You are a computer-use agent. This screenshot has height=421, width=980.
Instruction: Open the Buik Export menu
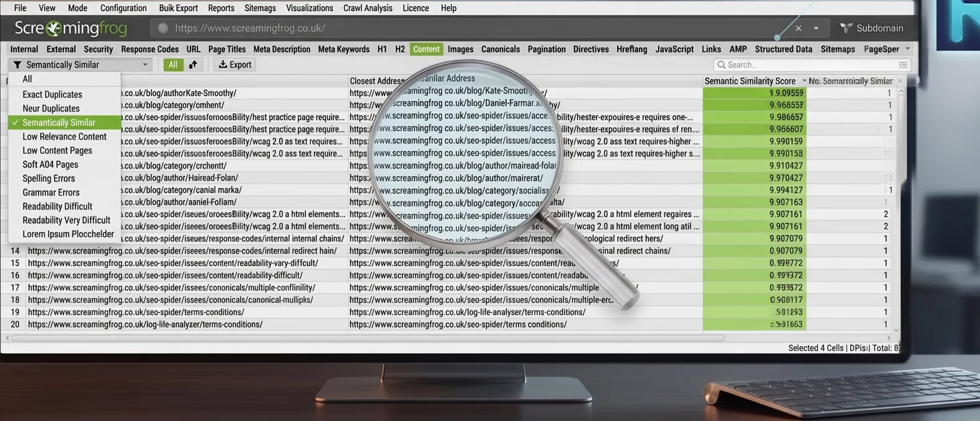point(178,8)
